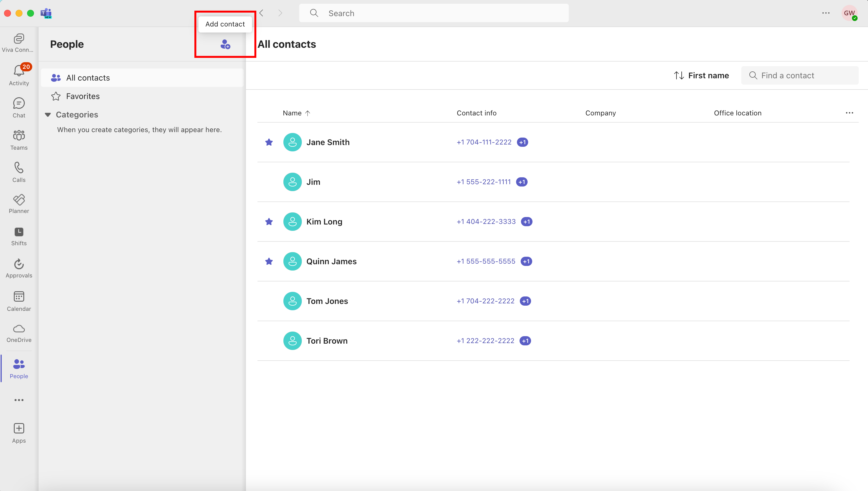Click the Microsoft Teams logo
868x491 pixels.
[x=46, y=13]
